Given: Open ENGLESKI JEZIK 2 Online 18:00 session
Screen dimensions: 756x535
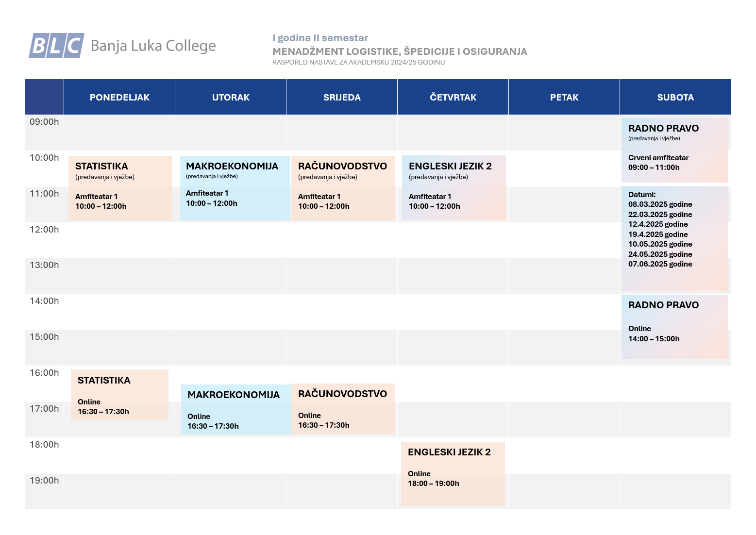Looking at the screenshot, I should tap(453, 473).
